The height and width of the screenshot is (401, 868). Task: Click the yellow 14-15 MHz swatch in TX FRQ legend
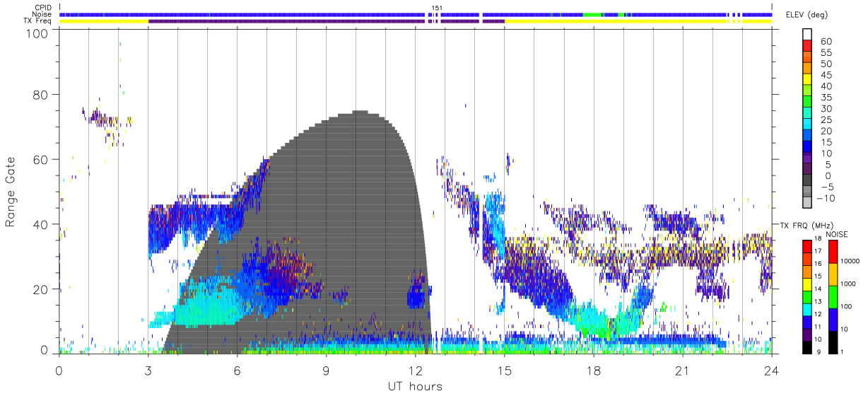tap(807, 283)
